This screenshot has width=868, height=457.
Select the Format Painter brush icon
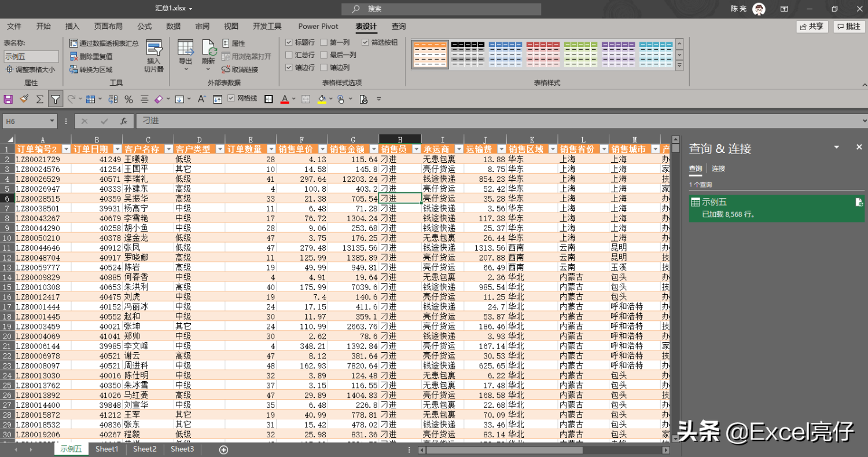(x=24, y=99)
